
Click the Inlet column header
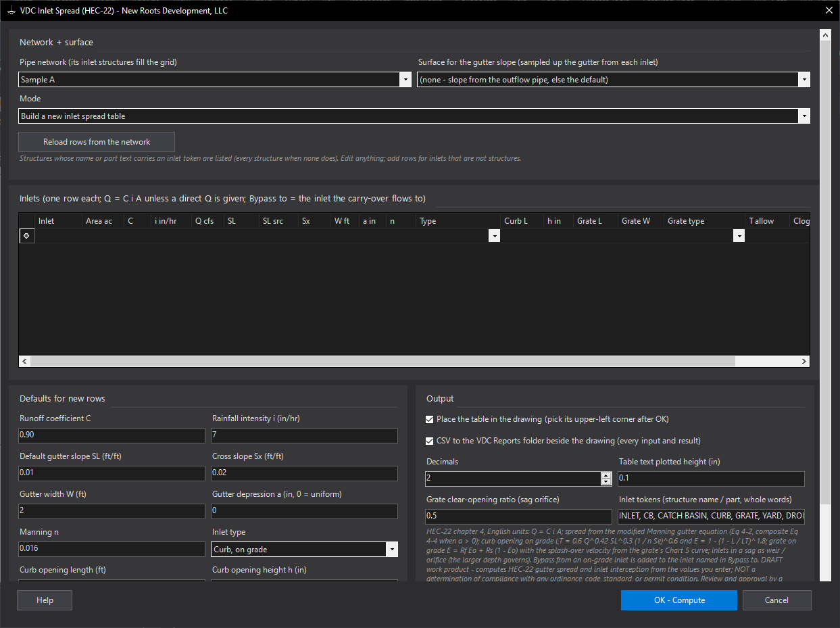[x=58, y=221]
